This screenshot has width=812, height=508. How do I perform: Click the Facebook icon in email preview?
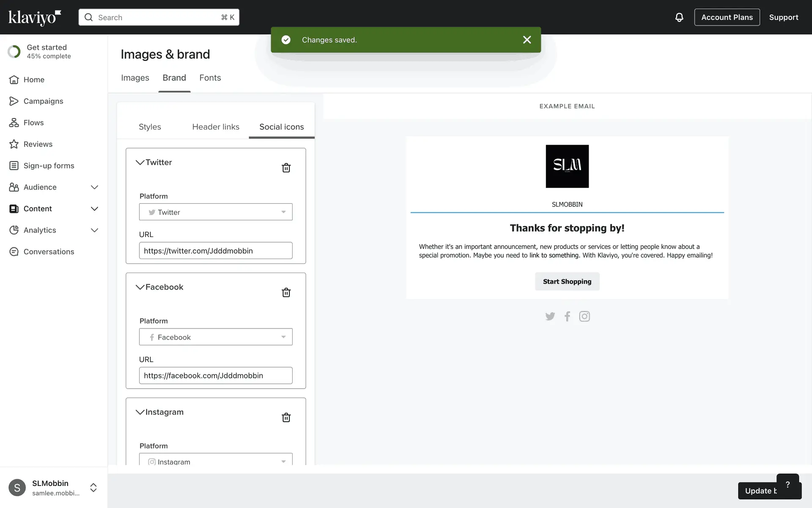tap(567, 316)
